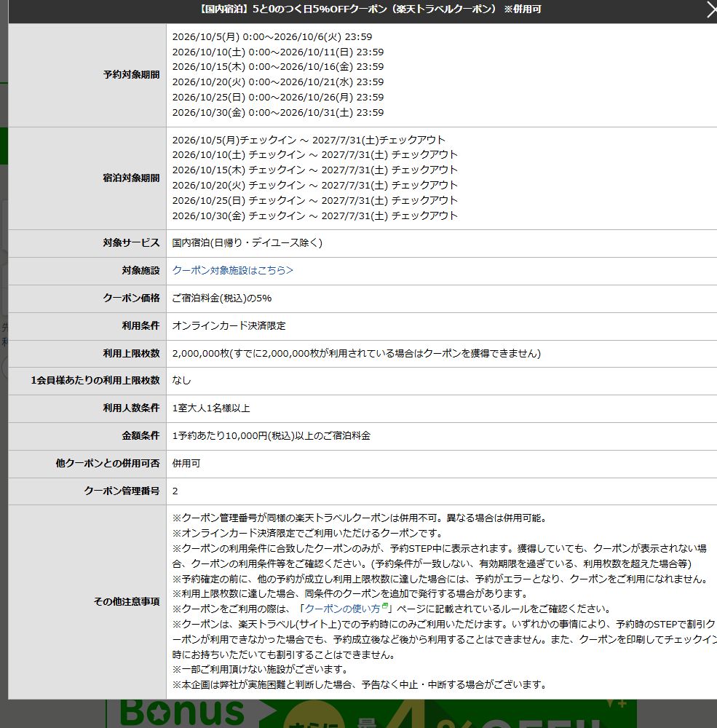Click the 対象サービス row label
The height and width of the screenshot is (728, 717).
[x=132, y=243]
